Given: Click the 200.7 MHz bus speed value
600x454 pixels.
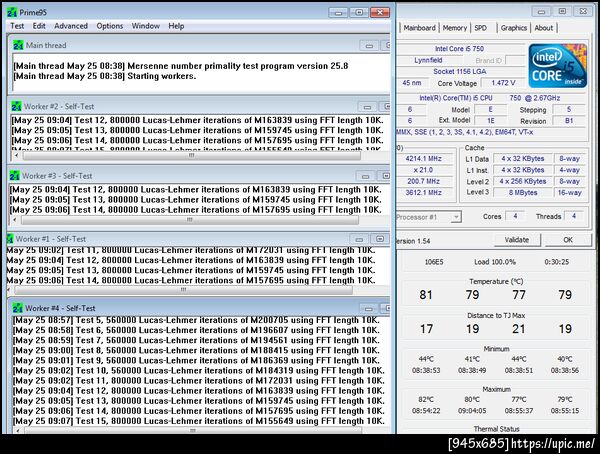Looking at the screenshot, I should click(424, 181).
